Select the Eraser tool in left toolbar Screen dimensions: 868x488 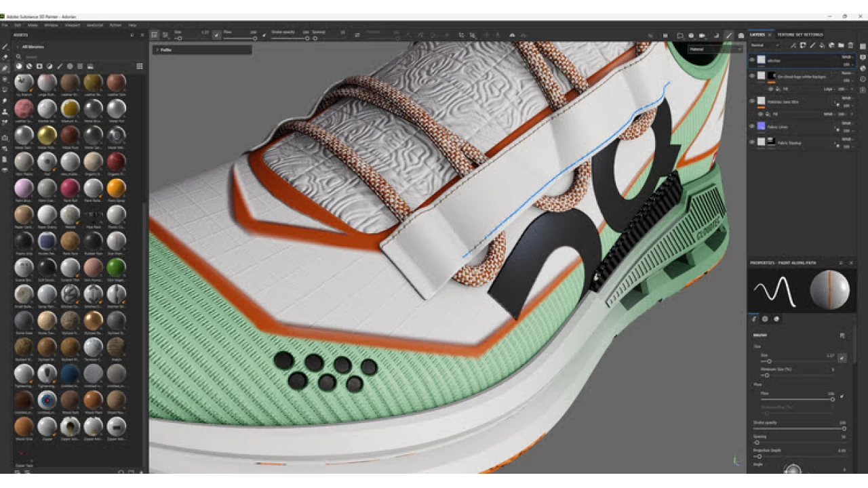[5, 58]
